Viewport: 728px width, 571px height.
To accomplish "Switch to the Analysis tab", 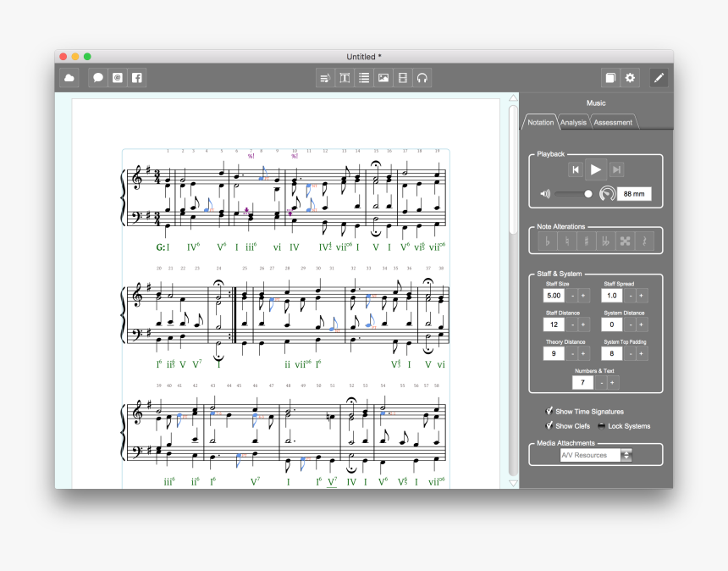I will (x=573, y=122).
